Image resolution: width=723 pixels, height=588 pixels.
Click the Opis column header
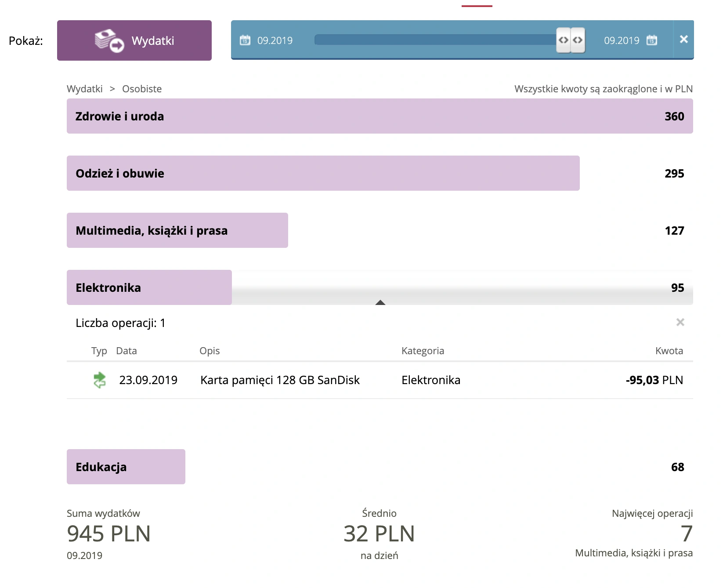coord(210,351)
